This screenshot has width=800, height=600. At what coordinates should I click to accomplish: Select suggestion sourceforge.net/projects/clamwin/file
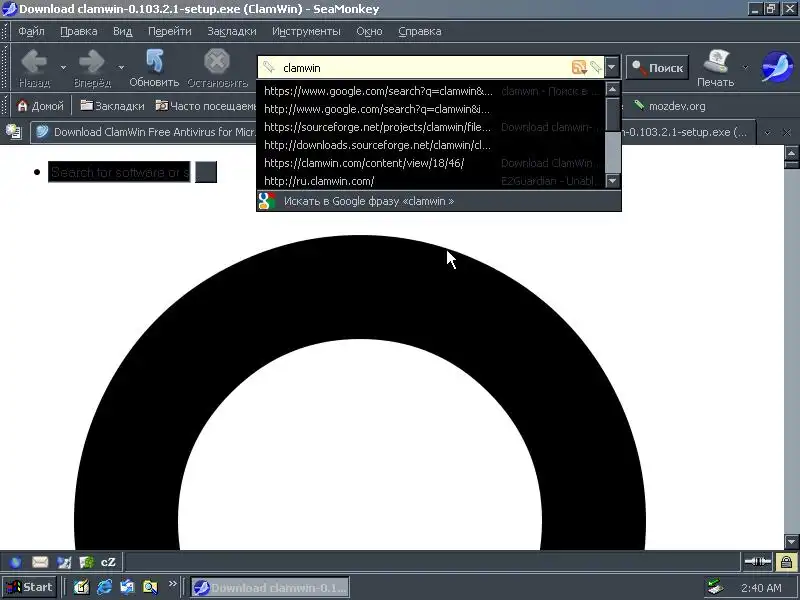tap(430, 127)
